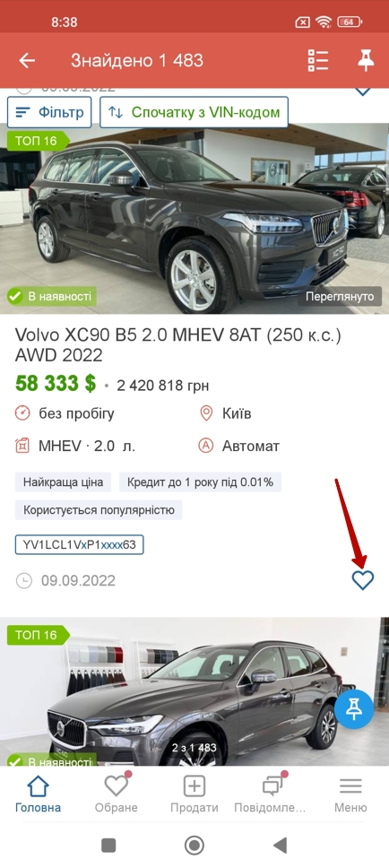This screenshot has height=868, width=389.
Task: Open the Volvo XC90 photo thumbnail
Action: click(x=194, y=219)
